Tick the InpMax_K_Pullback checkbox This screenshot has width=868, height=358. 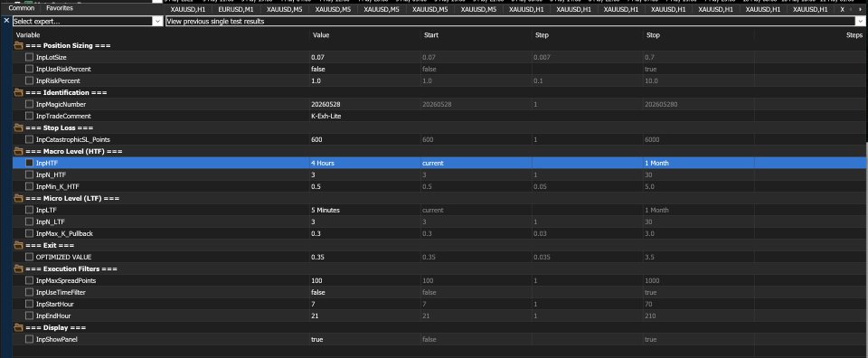click(29, 233)
